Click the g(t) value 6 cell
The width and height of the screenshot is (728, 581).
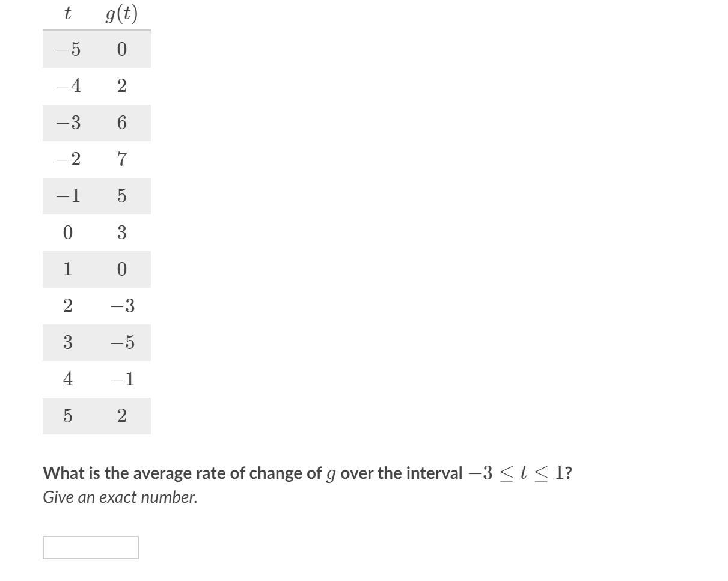(x=121, y=123)
